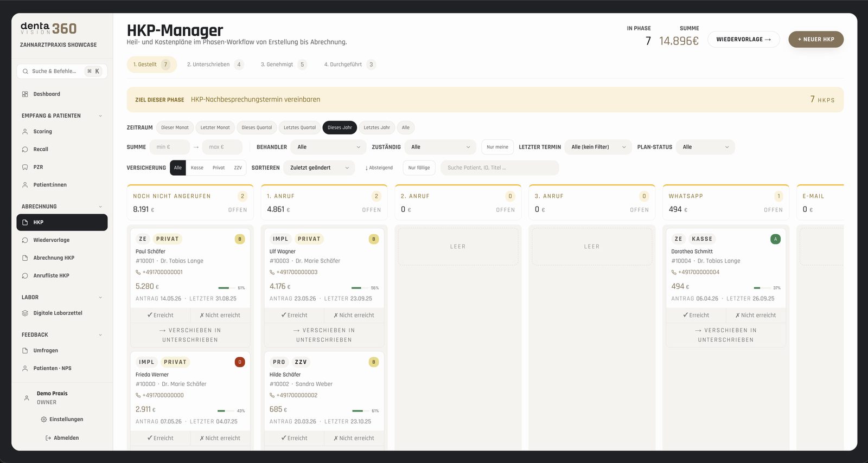This screenshot has height=463, width=868.
Task: Open Recall chat icon
Action: coord(25,150)
